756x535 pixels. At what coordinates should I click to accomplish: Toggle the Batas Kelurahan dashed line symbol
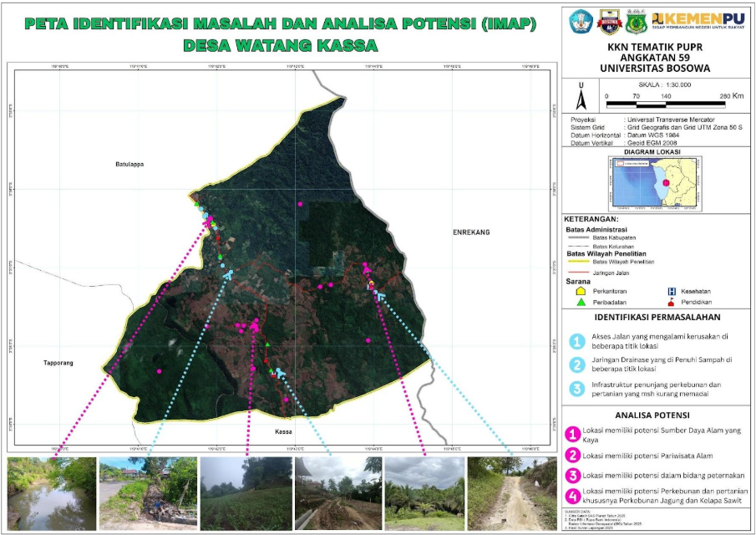(x=577, y=245)
